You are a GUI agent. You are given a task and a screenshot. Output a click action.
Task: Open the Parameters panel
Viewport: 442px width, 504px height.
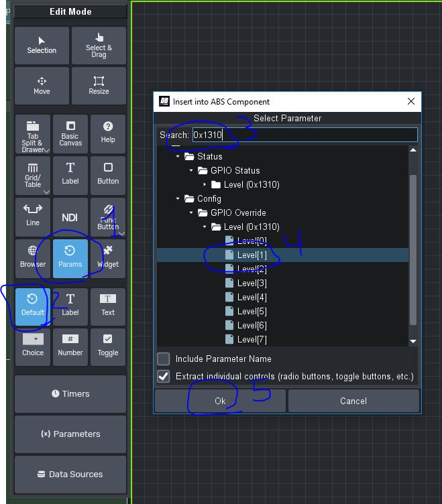70,434
